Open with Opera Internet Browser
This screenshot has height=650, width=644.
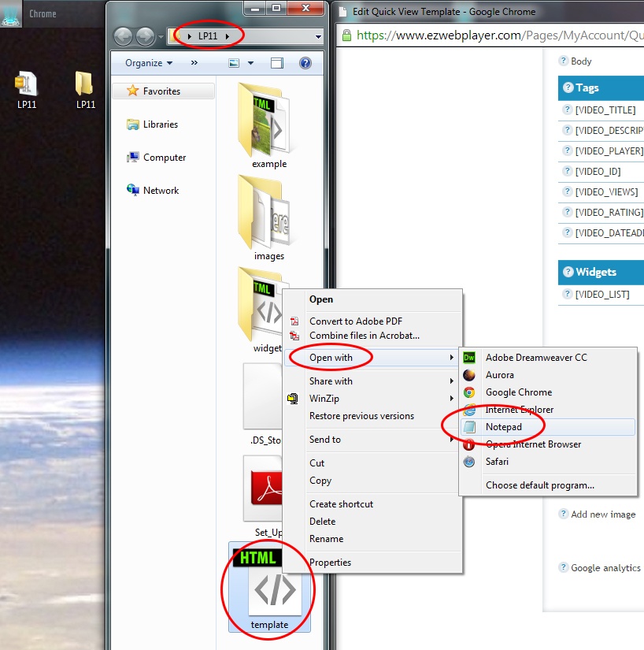(x=548, y=444)
